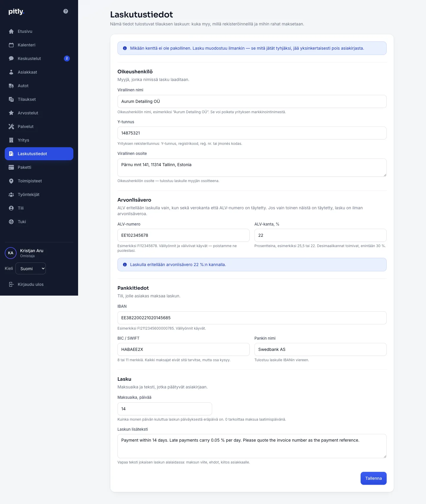The height and width of the screenshot is (504, 426).
Task: Click the Etusivu home icon
Action: (x=11, y=31)
